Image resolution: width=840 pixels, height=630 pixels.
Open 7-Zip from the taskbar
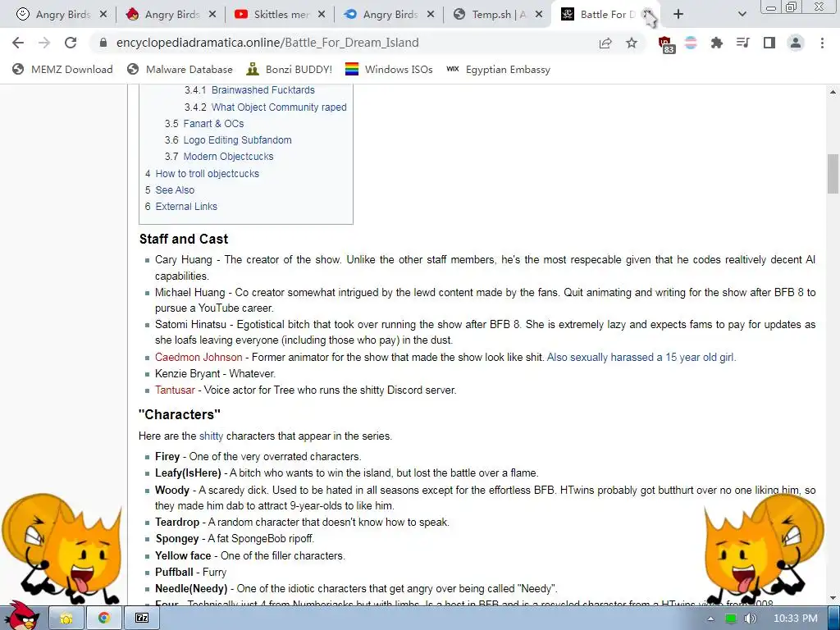point(142,619)
